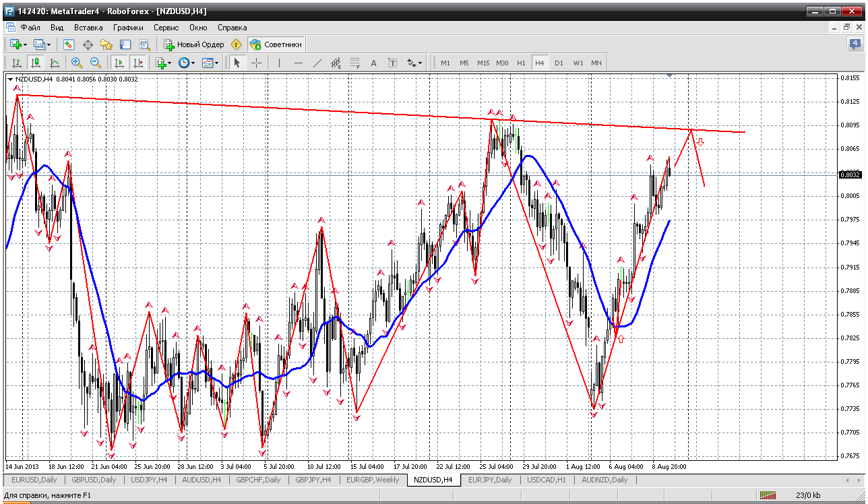The height and width of the screenshot is (504, 868).
Task: Click the Zoom In magnifier icon
Action: 77,63
